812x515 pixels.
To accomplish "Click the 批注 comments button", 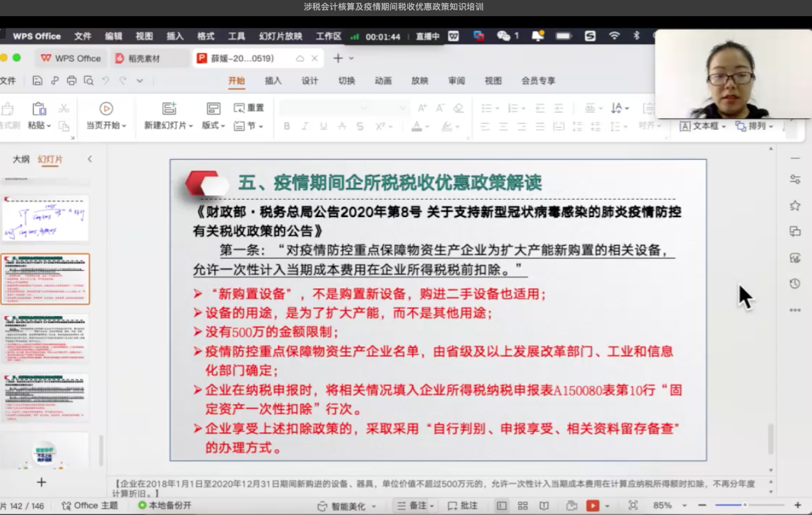I will [x=463, y=505].
